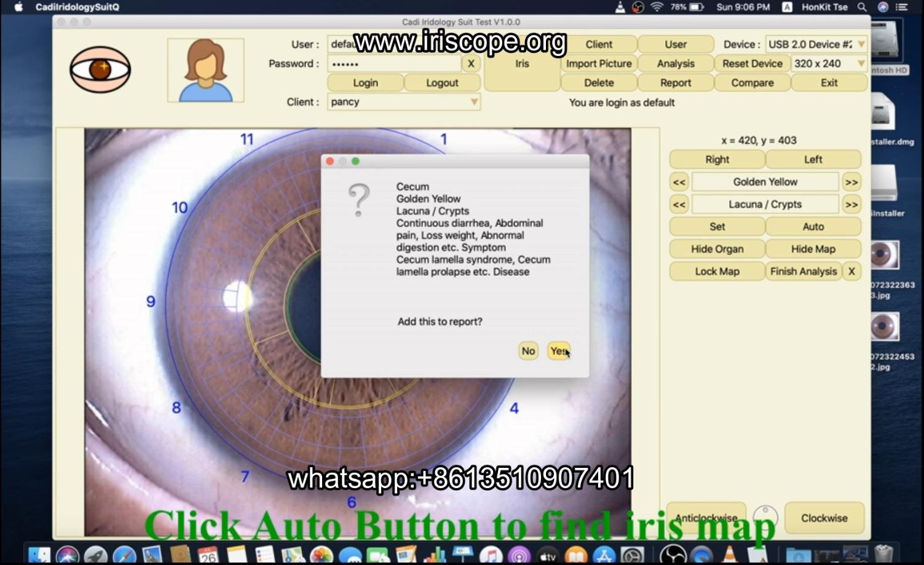
Task: Click the Lacuna / Crypts sign field
Action: pos(765,204)
